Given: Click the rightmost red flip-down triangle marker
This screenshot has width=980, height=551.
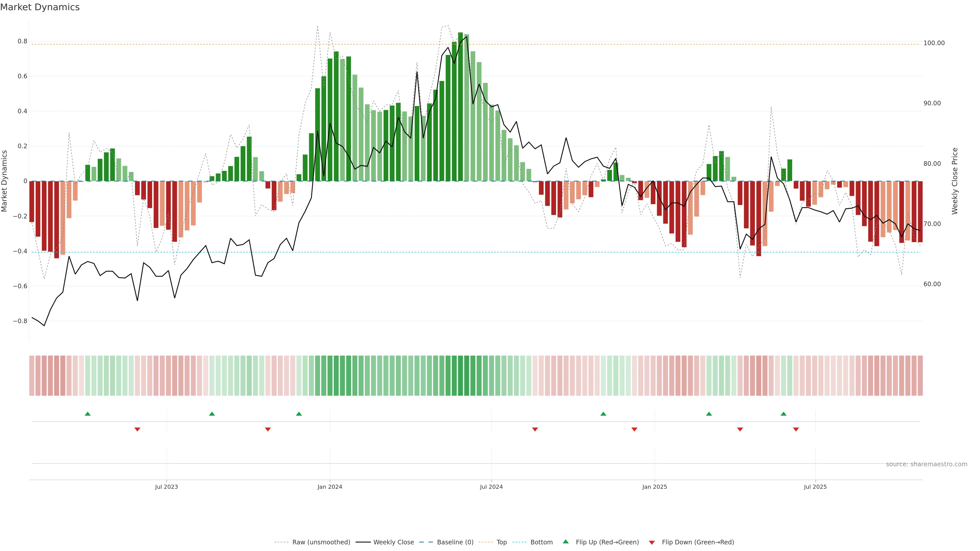Looking at the screenshot, I should pyautogui.click(x=796, y=429).
